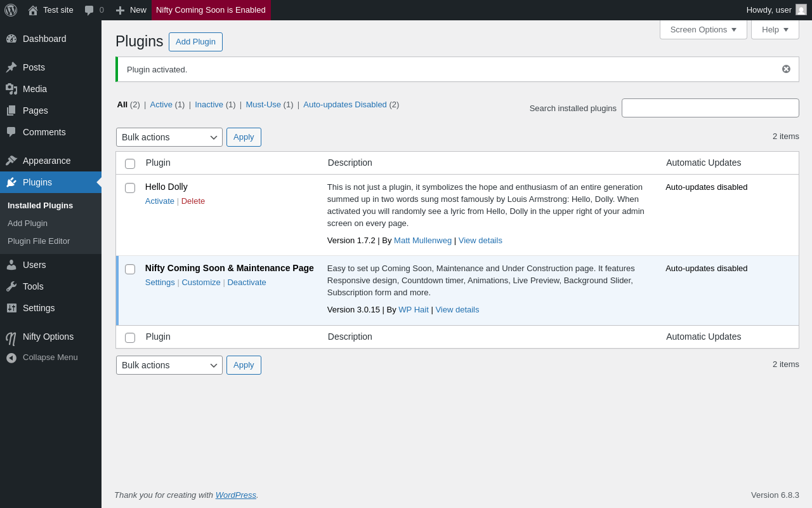Open Media via its sidebar icon
The height and width of the screenshot is (508, 812).
11,89
